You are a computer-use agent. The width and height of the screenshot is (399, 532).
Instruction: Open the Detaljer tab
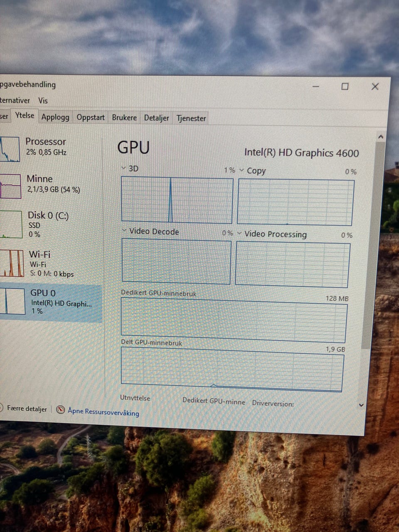pyautogui.click(x=156, y=118)
